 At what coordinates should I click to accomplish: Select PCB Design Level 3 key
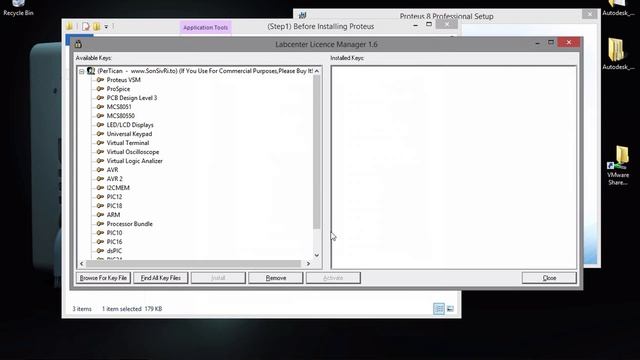132,98
